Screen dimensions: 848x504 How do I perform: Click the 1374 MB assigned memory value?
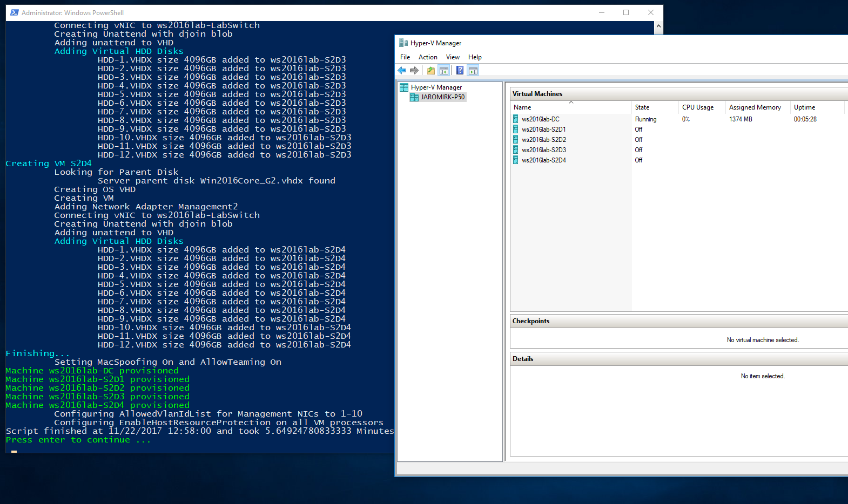(x=741, y=119)
